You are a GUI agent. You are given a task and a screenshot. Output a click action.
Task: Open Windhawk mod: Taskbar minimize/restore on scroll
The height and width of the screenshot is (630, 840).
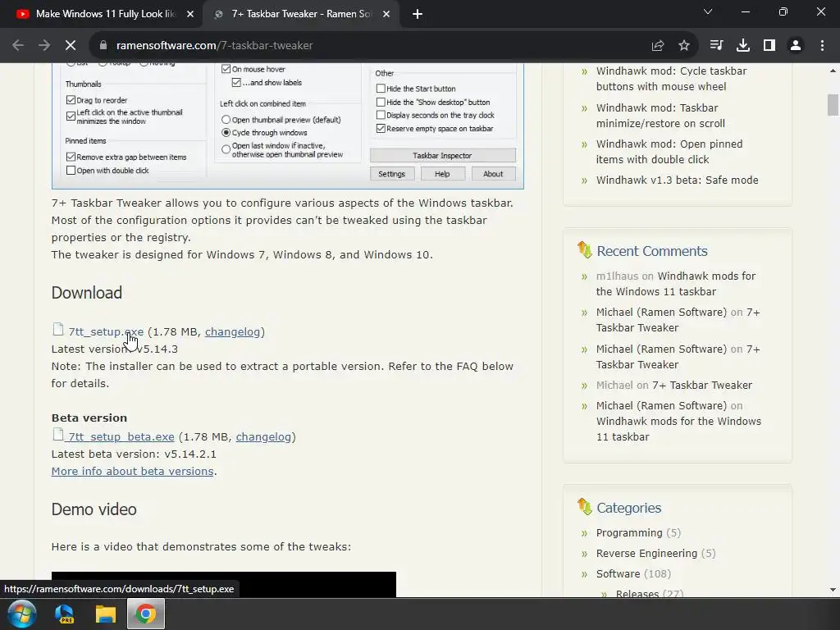click(660, 116)
